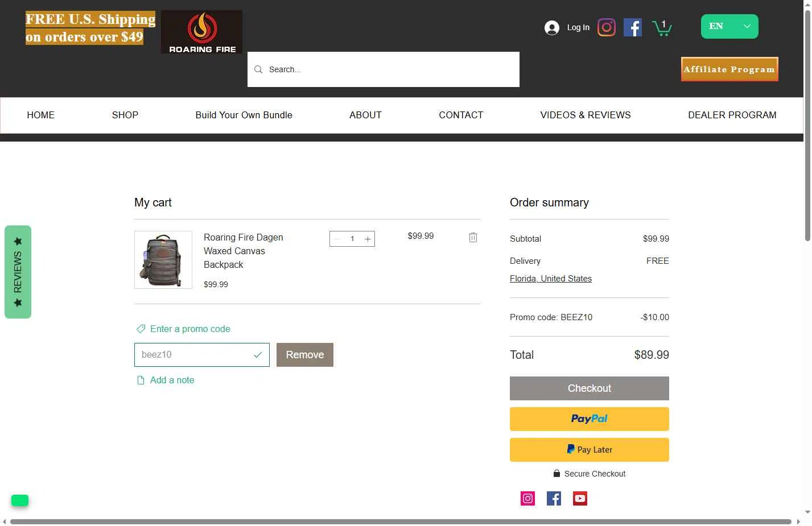Remove the beez10 promo code
This screenshot has width=812, height=526.
[x=305, y=355]
